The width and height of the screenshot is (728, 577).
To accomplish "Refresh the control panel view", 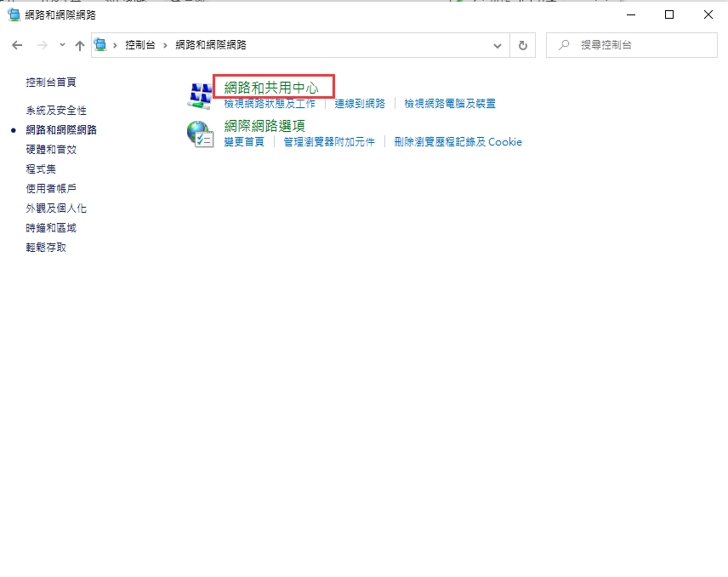I will pos(523,45).
